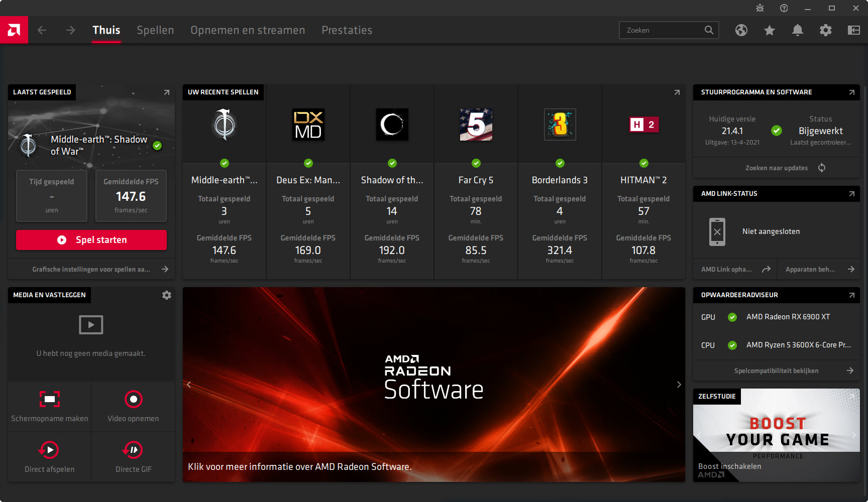Expand Uw Recente Spellen panel
The height and width of the screenshot is (502, 868).
[677, 92]
